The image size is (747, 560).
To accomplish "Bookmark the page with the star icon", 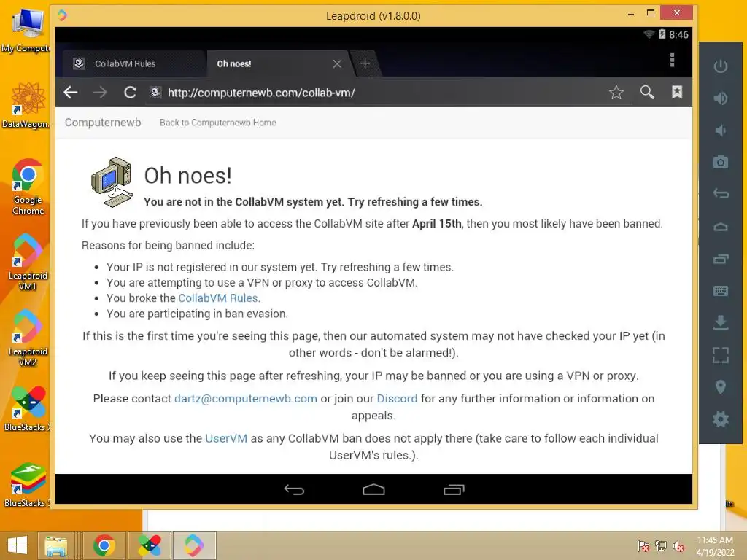I will pyautogui.click(x=616, y=93).
